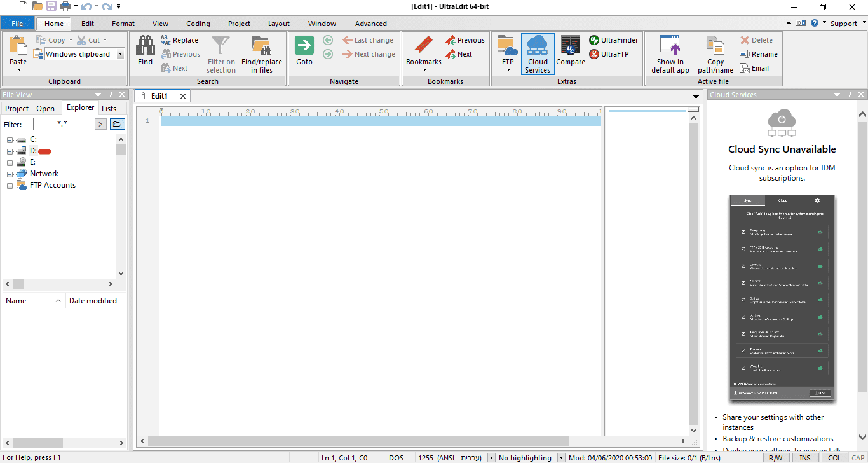Viewport: 868px width, 463px height.
Task: Switch to the Lists tab in File View
Action: point(109,109)
